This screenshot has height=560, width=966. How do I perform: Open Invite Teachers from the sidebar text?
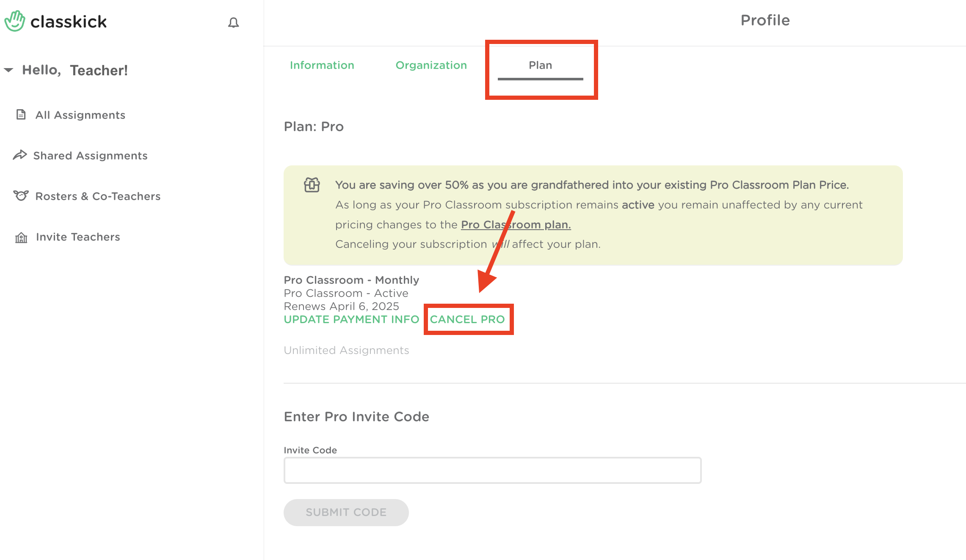coord(78,237)
